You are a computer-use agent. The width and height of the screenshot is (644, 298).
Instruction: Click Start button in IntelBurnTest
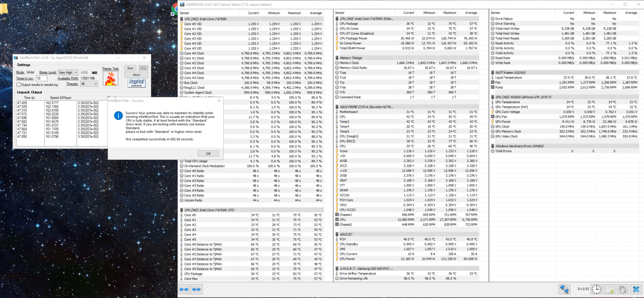point(130,68)
